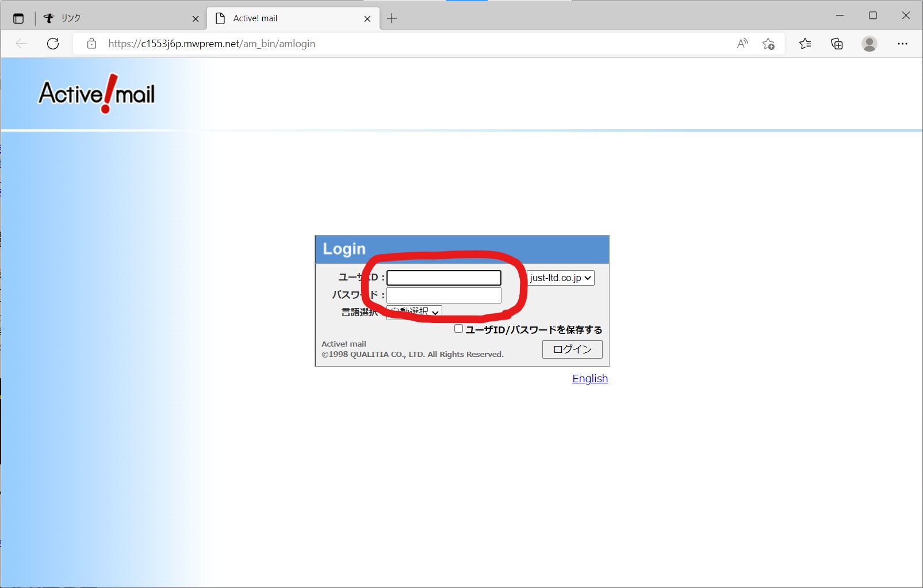Focus the user ID input field
Viewport: 923px width, 588px height.
click(444, 278)
